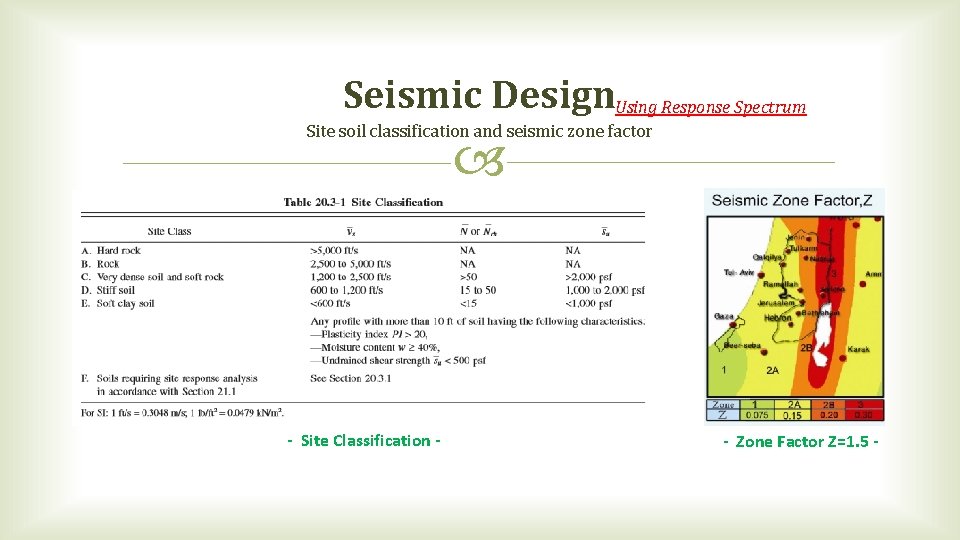Click the 'Beer-seba' label on the map
Image resolution: width=960 pixels, height=540 pixels.
coord(742,345)
